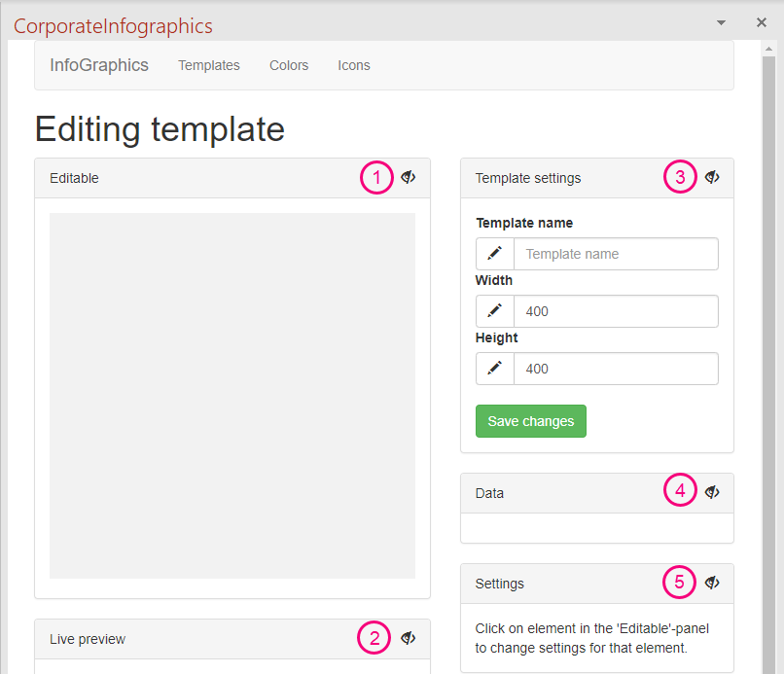This screenshot has width=784, height=674.
Task: Hide the Settings panel with eye icon
Action: (712, 583)
